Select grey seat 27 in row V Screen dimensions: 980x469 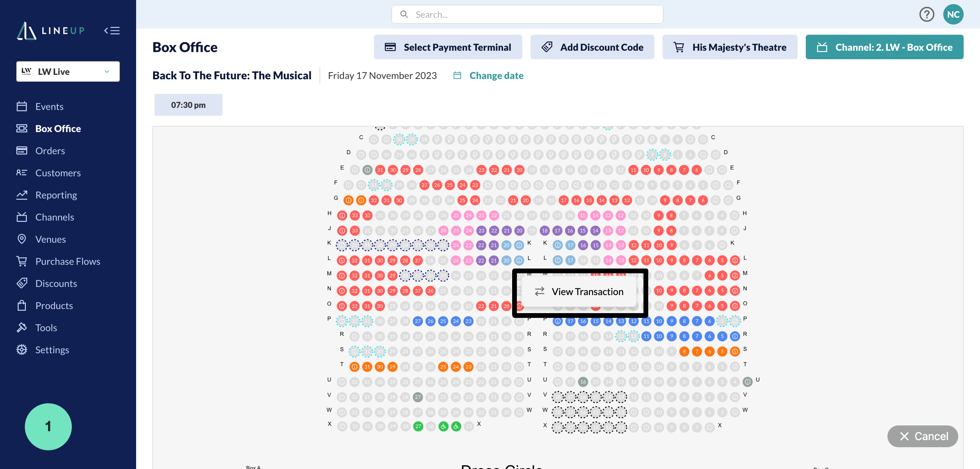point(418,397)
